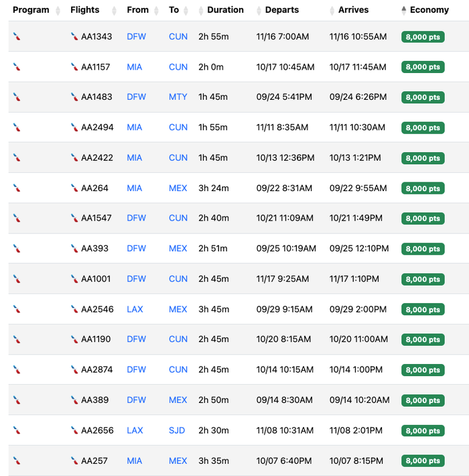Select the 8,000 pts badge for AA1001
This screenshot has height=476, width=469.
click(423, 280)
